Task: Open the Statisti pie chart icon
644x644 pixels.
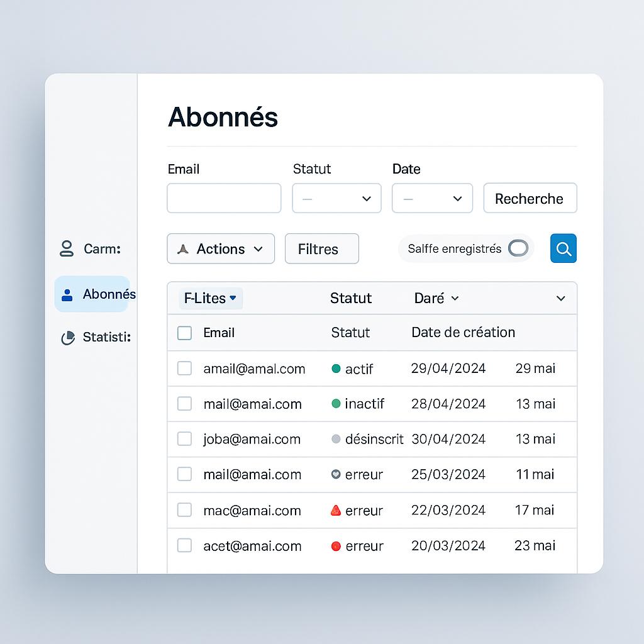Action: pyautogui.click(x=68, y=337)
